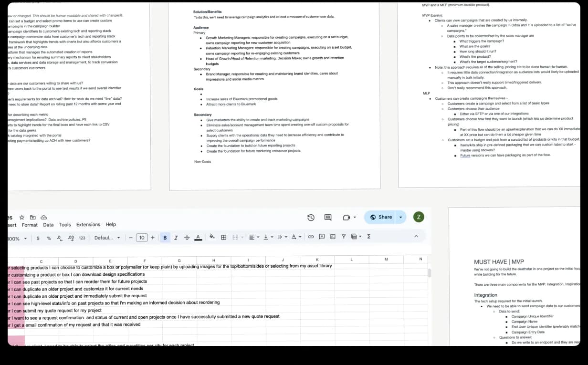Image resolution: width=588 pixels, height=365 pixels.
Task: Click the 'MLP' label in right document
Action: (426, 94)
